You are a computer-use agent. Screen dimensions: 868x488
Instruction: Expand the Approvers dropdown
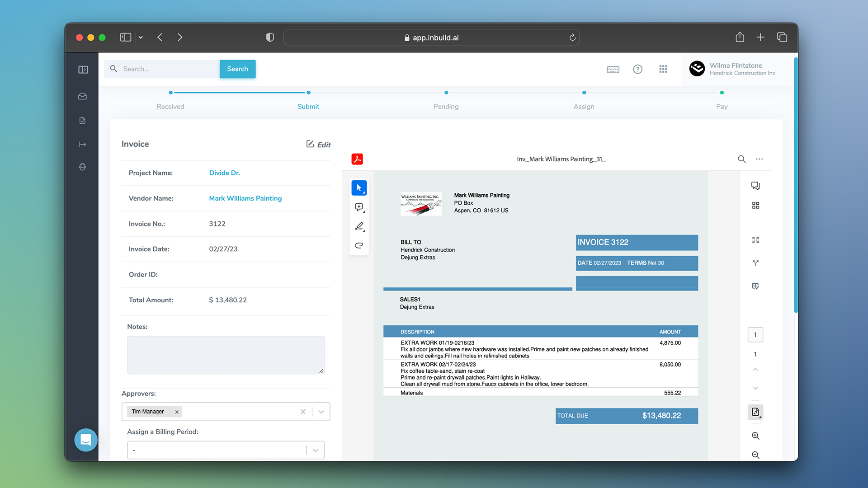point(321,412)
